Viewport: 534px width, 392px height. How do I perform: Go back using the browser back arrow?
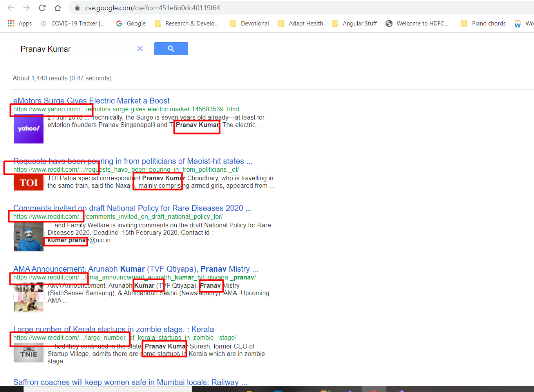(11, 8)
